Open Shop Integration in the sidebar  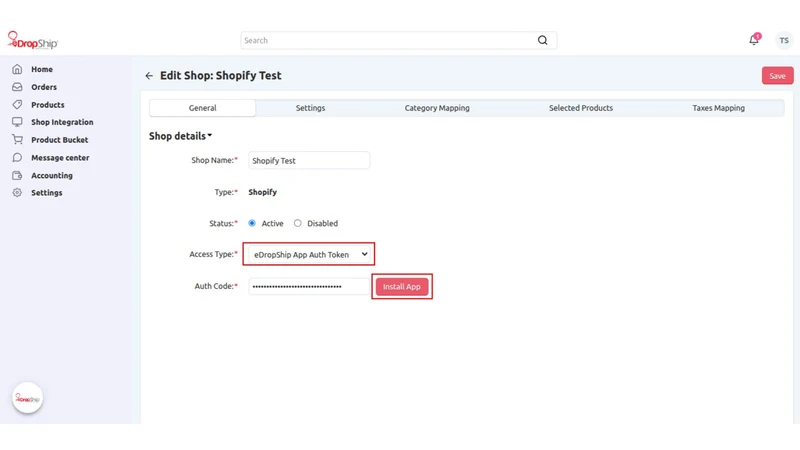tap(62, 122)
